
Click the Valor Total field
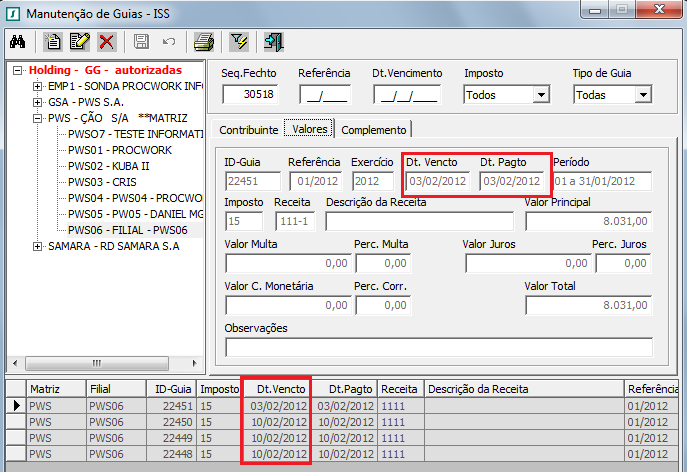pos(588,305)
